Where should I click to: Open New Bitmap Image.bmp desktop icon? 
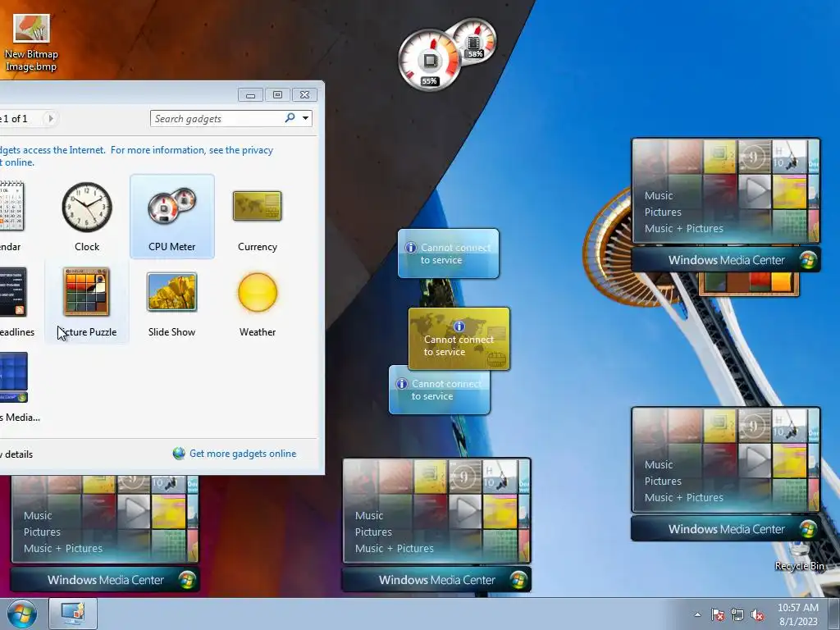pyautogui.click(x=31, y=43)
